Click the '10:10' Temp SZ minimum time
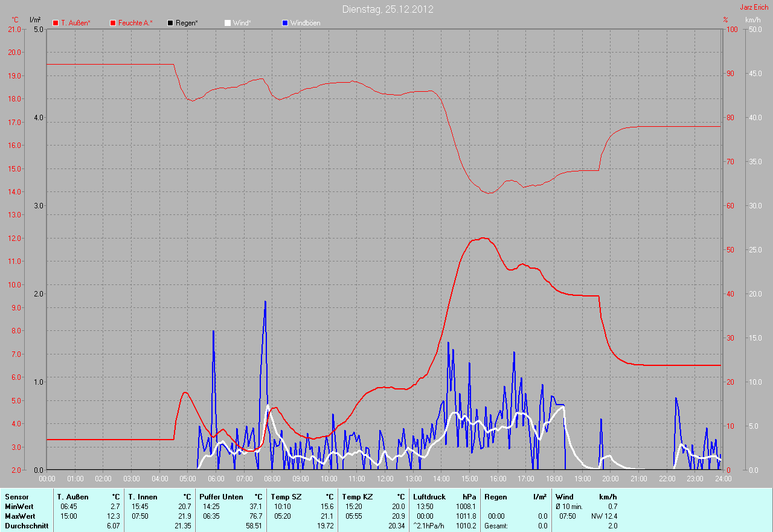This screenshot has height=532, width=773. tap(283, 507)
